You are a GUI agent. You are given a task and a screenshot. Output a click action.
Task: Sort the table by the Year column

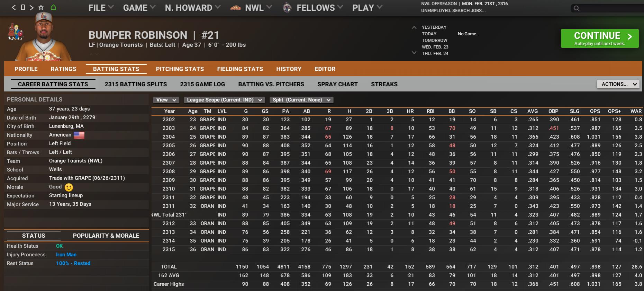[x=170, y=111]
